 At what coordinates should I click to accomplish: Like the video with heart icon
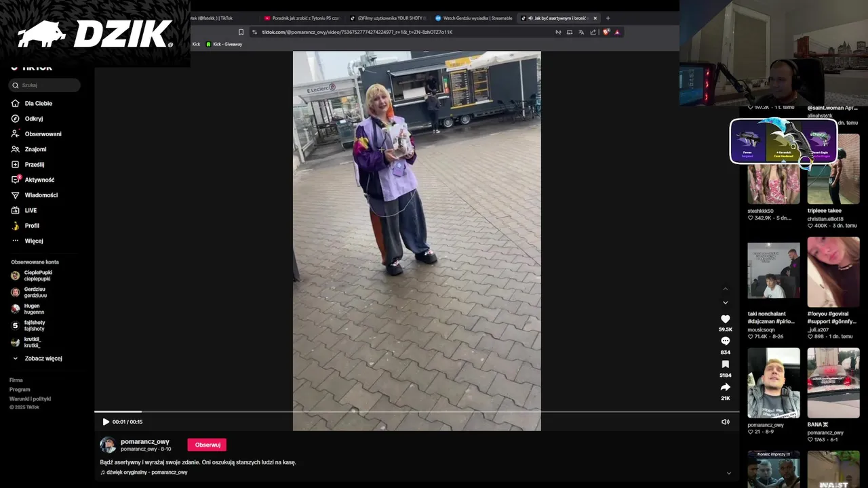coord(725,319)
